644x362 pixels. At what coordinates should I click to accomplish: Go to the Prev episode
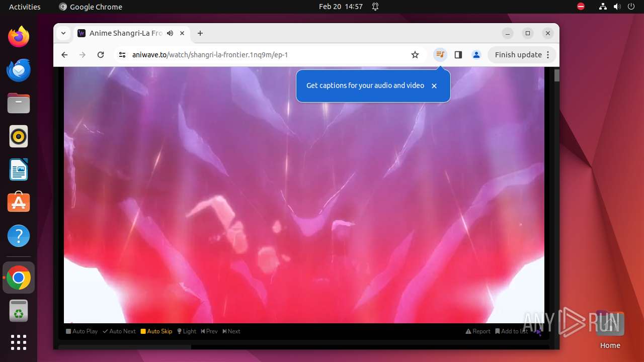tap(209, 331)
